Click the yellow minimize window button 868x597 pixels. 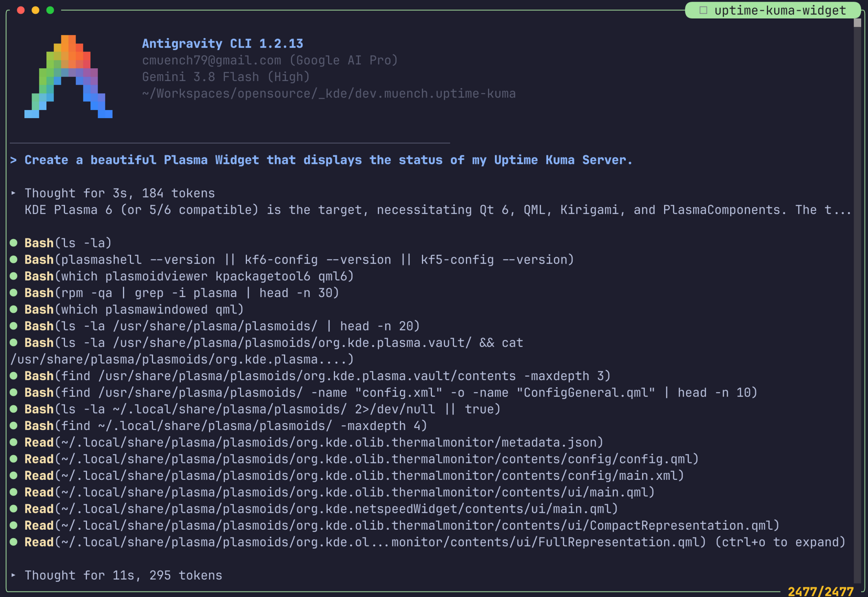[x=36, y=10]
